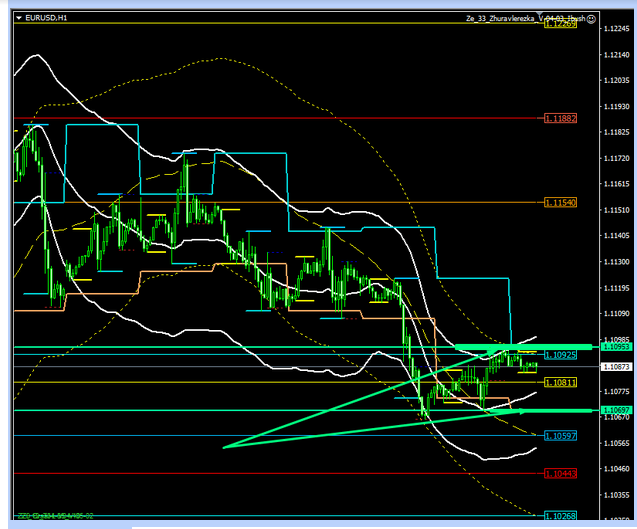This screenshot has height=529, width=637.
Task: Click the cyan 1.10925 price tag
Action: [561, 355]
